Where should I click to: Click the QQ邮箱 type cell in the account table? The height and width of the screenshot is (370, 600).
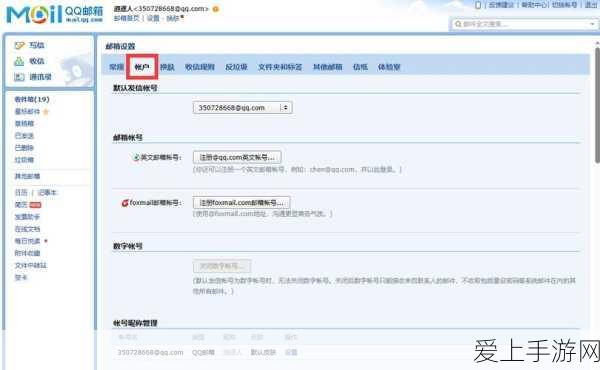click(203, 352)
